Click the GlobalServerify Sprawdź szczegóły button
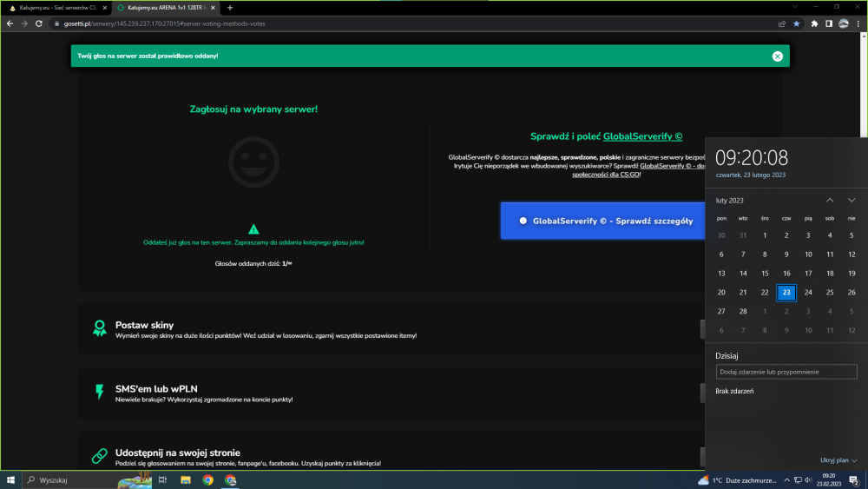Image resolution: width=868 pixels, height=489 pixels. click(603, 221)
